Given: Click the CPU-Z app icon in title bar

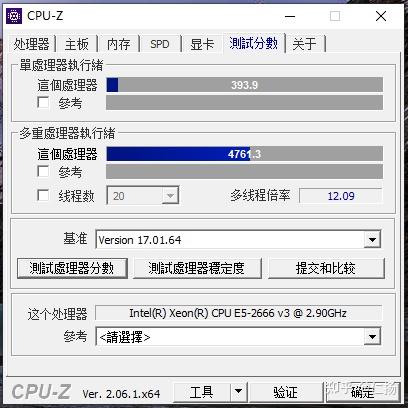Looking at the screenshot, I should tap(14, 16).
